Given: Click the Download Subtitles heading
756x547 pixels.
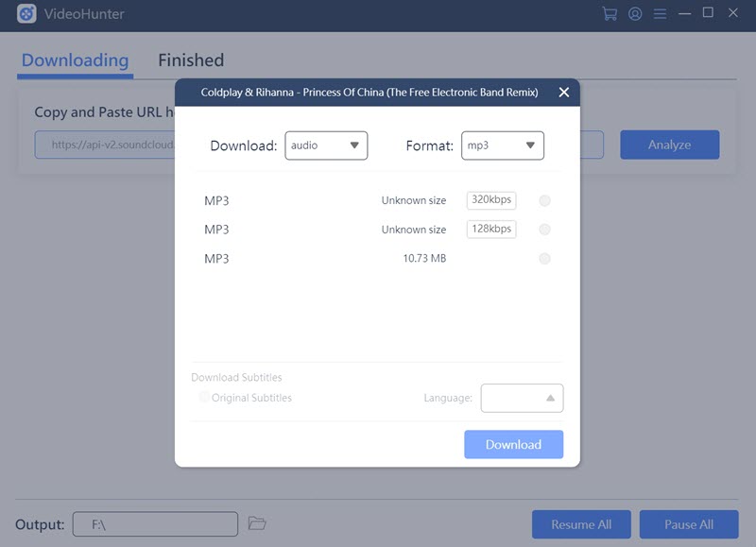Looking at the screenshot, I should pos(236,377).
